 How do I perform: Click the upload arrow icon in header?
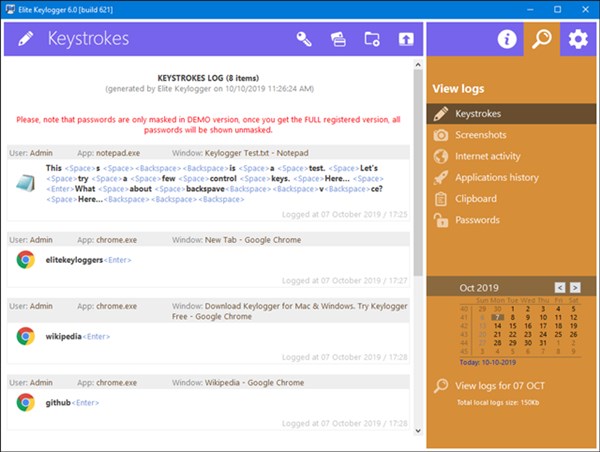point(406,39)
